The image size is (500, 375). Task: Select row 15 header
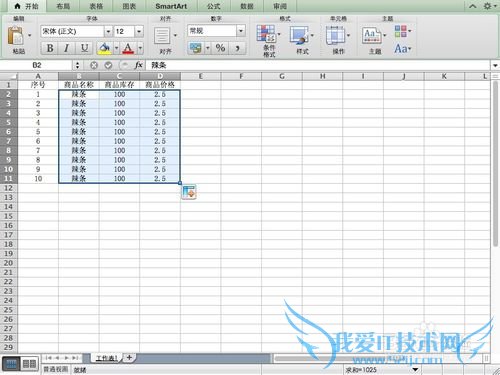(8, 216)
